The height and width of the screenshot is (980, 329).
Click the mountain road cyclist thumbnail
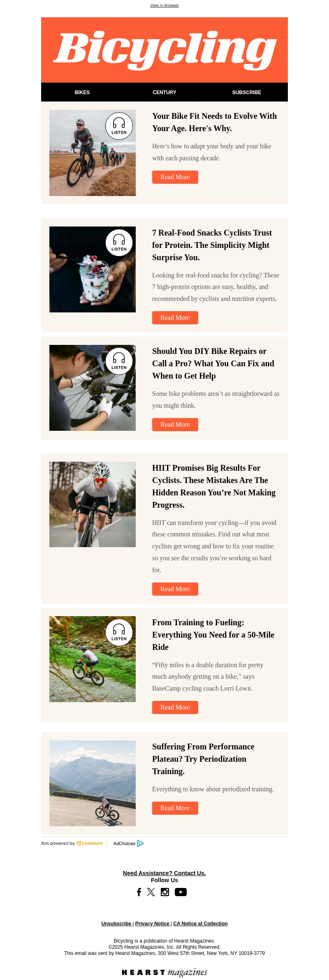(x=93, y=783)
